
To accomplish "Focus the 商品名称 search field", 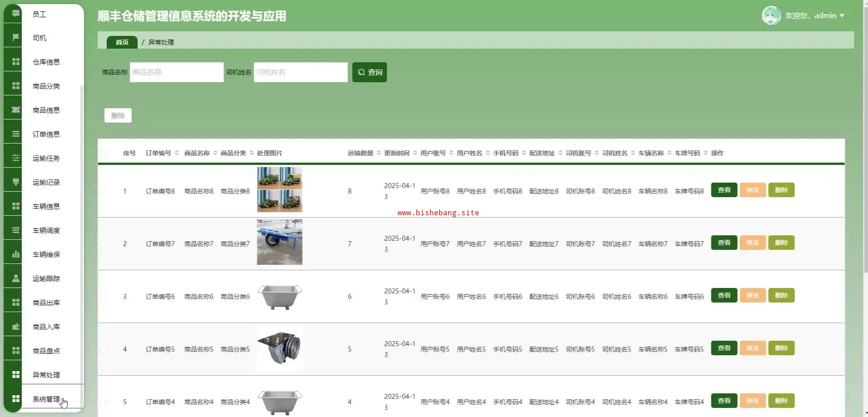I will tap(177, 72).
